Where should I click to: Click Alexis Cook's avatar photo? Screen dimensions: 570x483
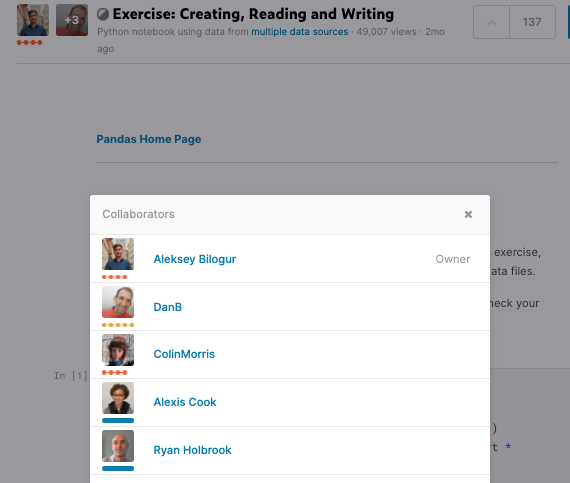point(118,398)
